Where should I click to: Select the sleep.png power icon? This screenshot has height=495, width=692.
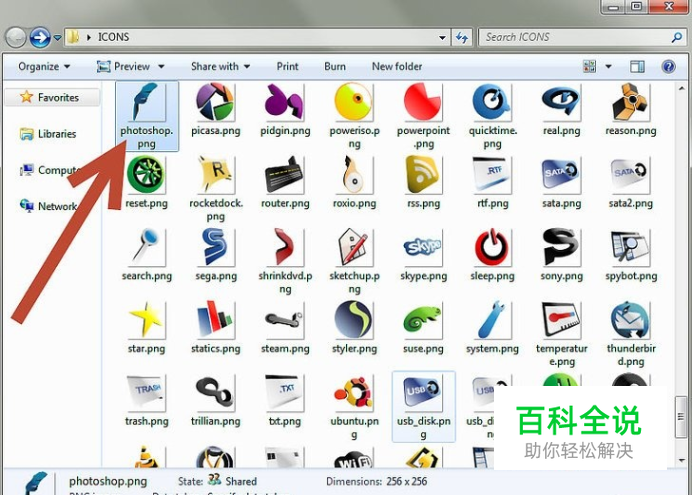coord(492,248)
